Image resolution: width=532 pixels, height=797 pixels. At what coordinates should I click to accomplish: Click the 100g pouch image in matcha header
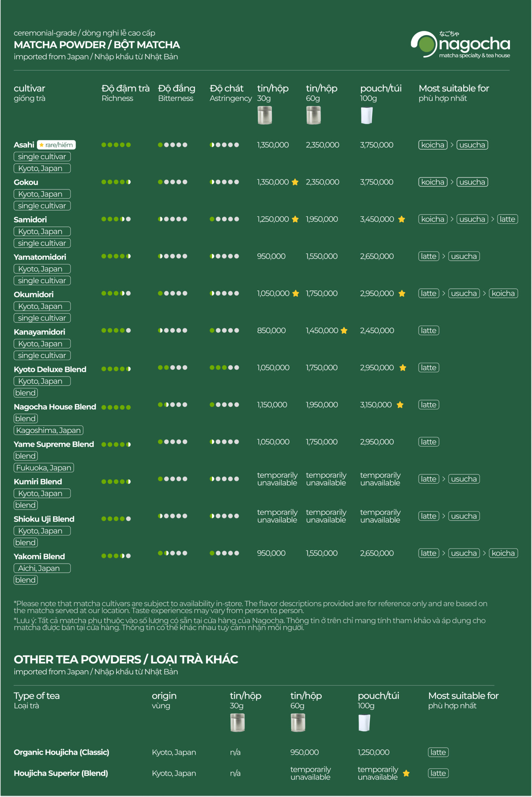(x=367, y=116)
